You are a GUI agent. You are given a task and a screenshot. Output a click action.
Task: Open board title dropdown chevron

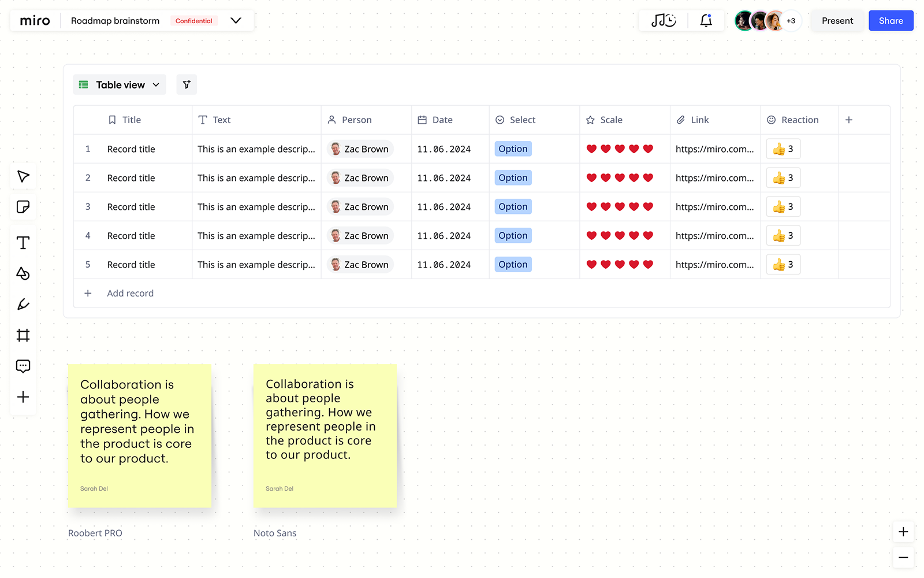click(236, 21)
